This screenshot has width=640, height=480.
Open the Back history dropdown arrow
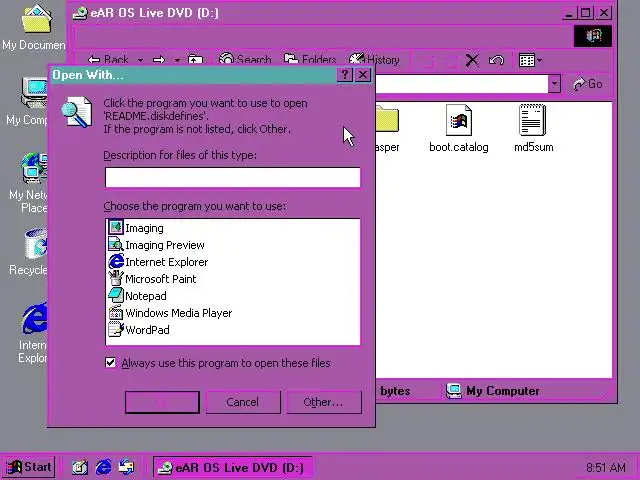click(140, 60)
